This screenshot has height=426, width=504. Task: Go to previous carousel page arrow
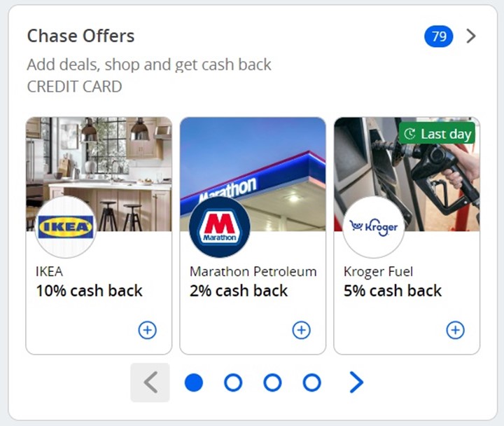[x=150, y=383]
